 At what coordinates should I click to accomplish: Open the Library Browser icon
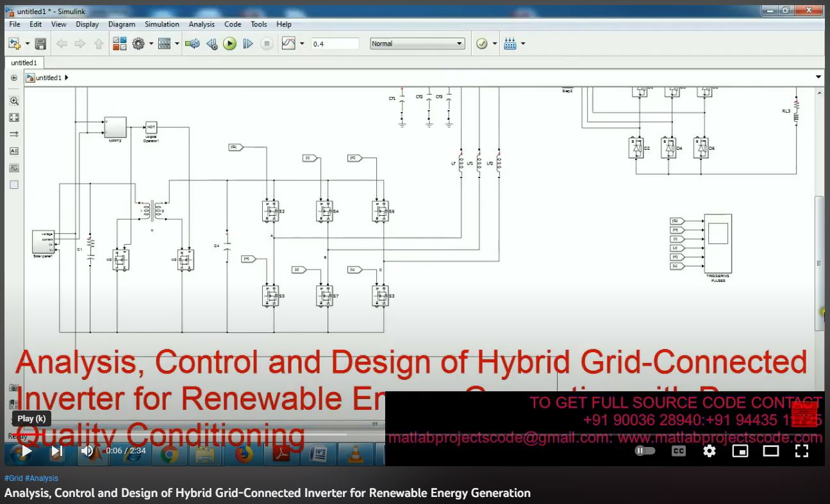(120, 44)
